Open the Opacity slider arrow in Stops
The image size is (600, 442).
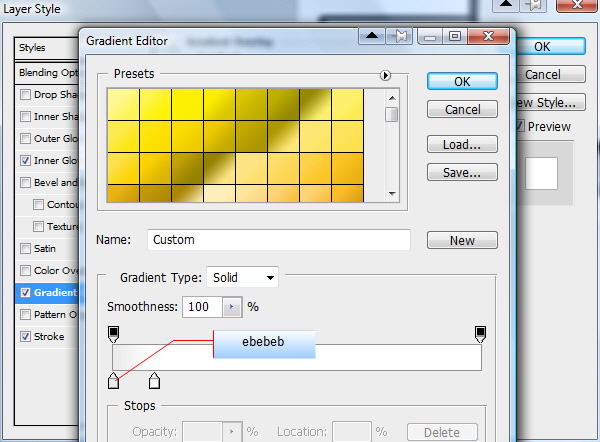pyautogui.click(x=232, y=432)
